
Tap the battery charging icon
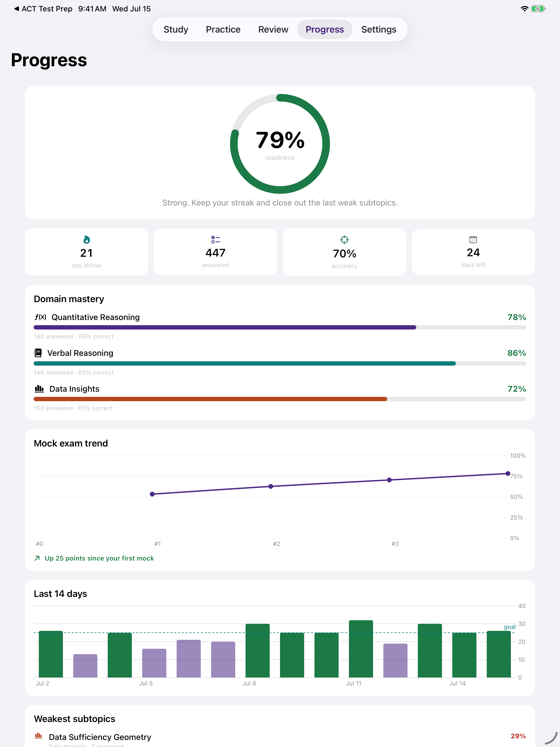tap(538, 9)
